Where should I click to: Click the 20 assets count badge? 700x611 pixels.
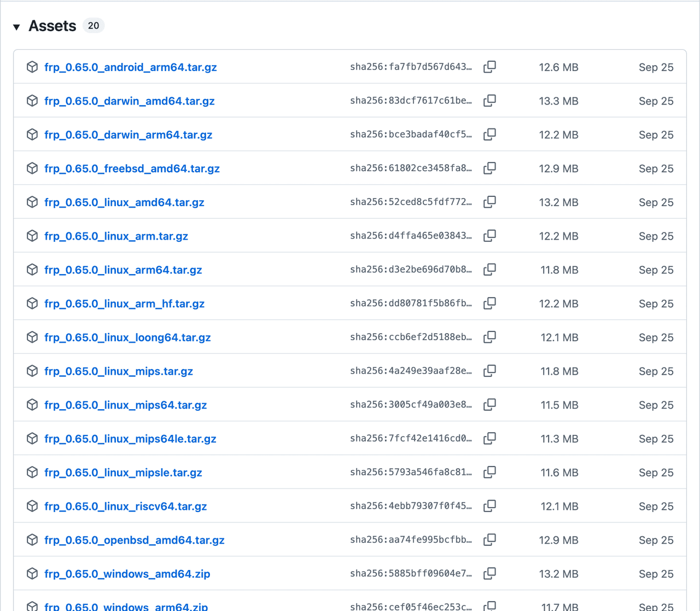(x=93, y=25)
